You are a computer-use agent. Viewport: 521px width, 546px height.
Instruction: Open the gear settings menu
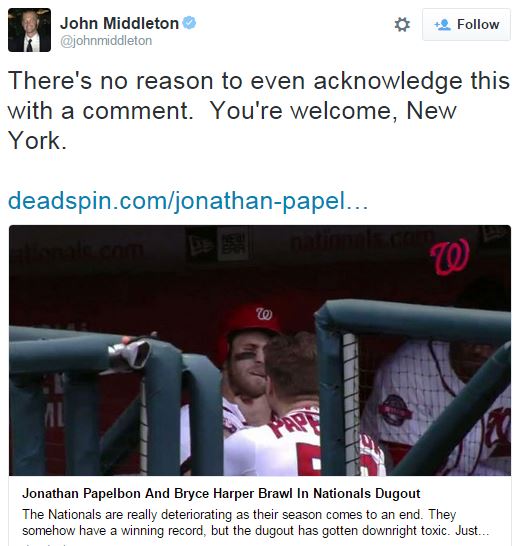(402, 25)
